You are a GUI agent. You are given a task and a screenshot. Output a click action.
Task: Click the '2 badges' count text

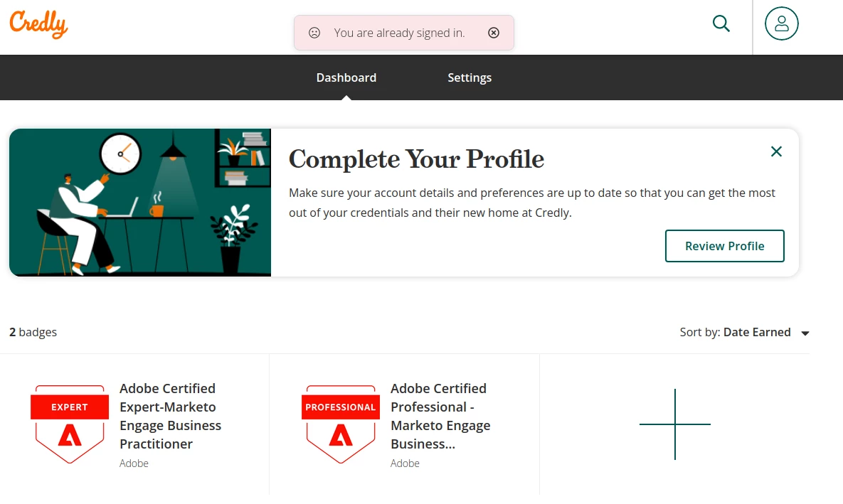(x=33, y=332)
